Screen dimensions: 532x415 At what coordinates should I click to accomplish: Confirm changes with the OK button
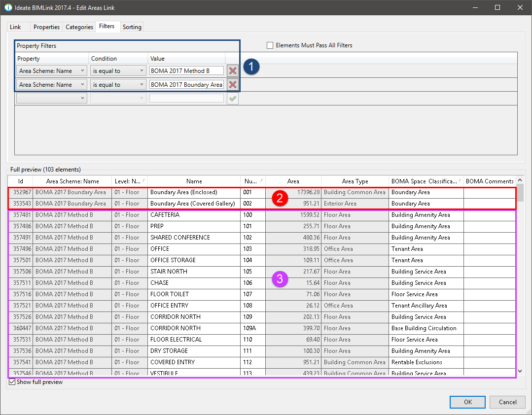pyautogui.click(x=467, y=402)
